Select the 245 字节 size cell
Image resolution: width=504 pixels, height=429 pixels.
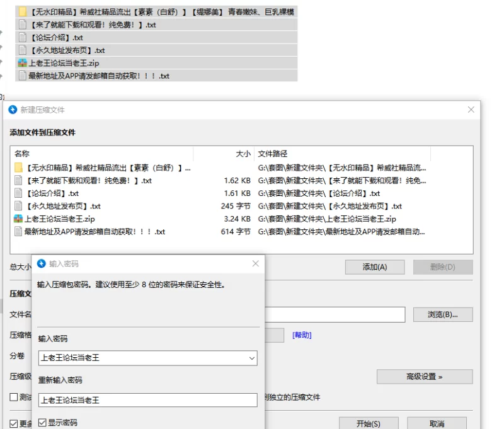click(x=236, y=206)
